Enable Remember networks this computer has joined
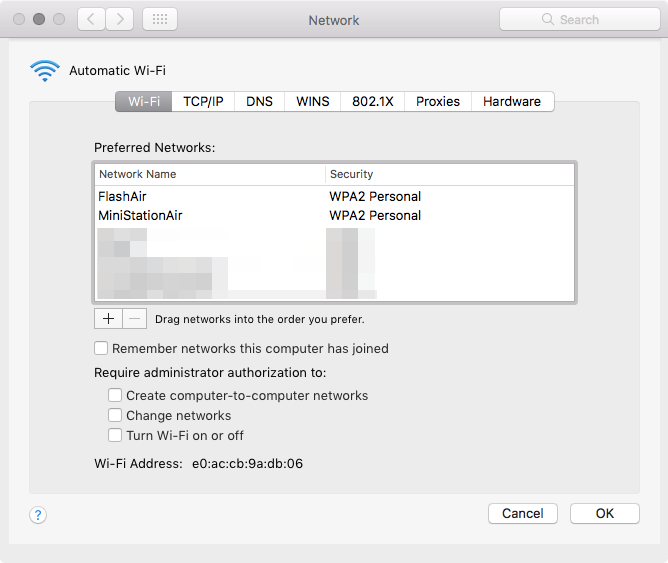Image resolution: width=668 pixels, height=563 pixels. click(x=101, y=349)
